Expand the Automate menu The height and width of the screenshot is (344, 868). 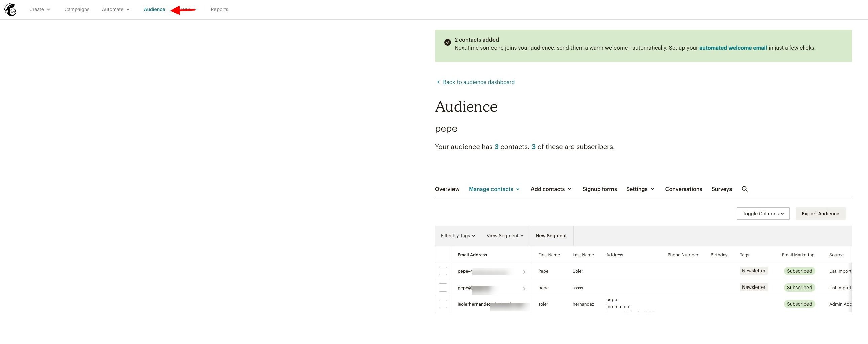point(116,9)
